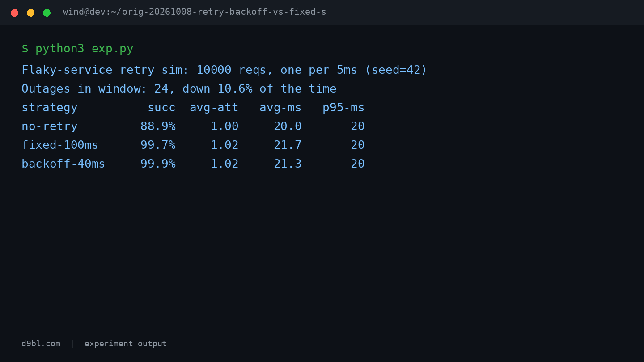Click the "99.9%" success rate value
Viewport: 644px width, 362px height.
click(x=158, y=164)
